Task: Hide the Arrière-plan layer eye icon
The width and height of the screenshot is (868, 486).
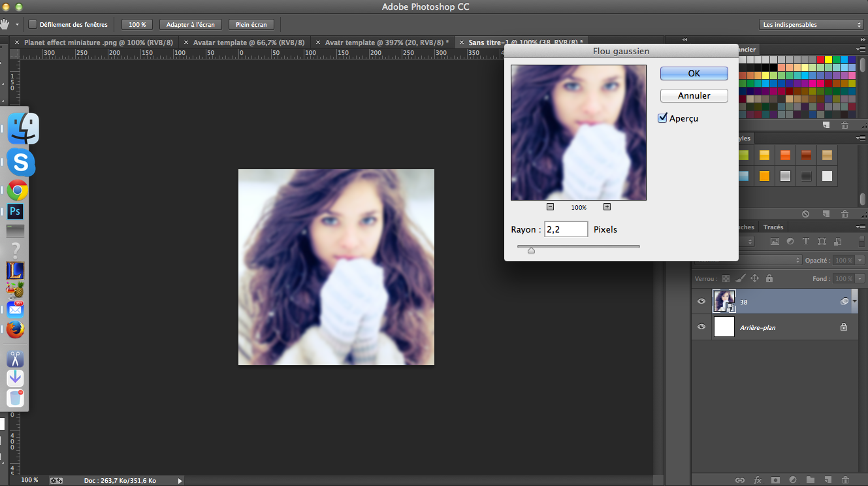Action: coord(701,327)
